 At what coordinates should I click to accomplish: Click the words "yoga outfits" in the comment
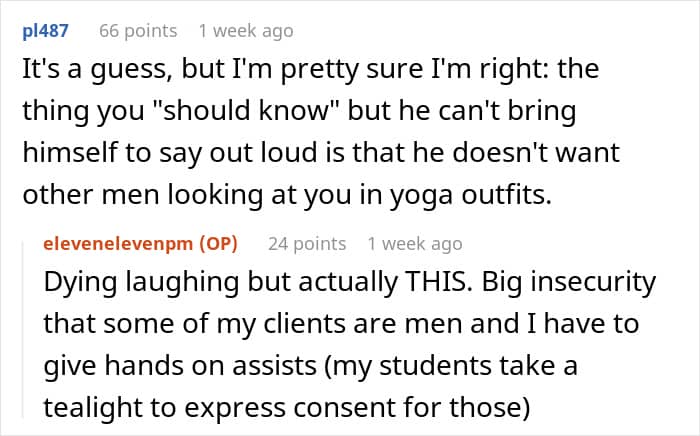point(471,195)
